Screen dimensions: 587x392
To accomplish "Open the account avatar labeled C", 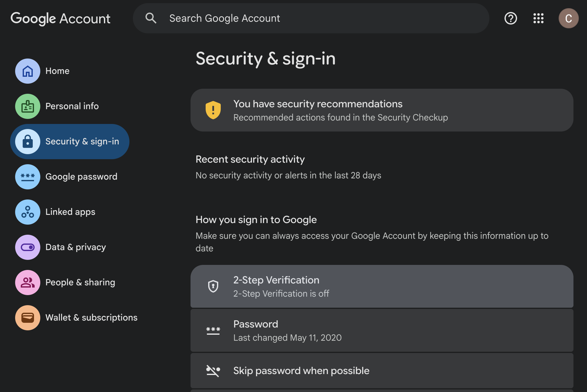I will [x=568, y=18].
